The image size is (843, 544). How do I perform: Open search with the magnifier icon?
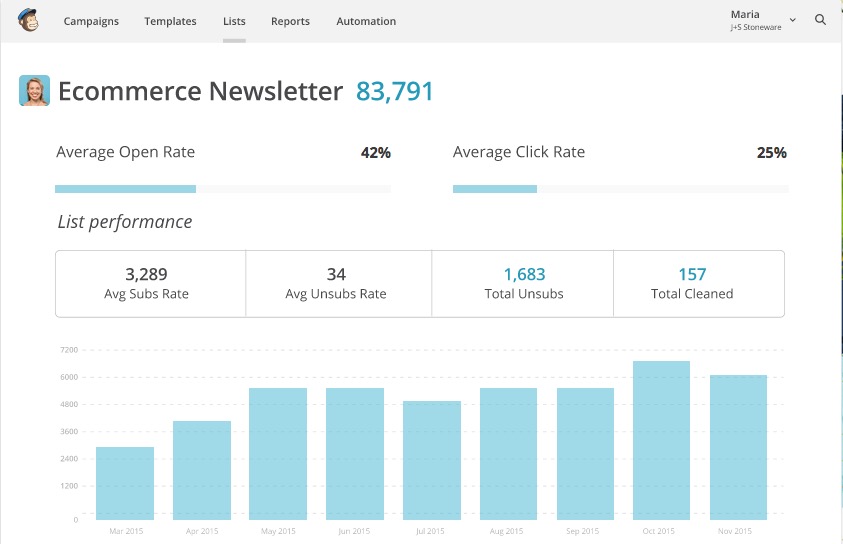[x=820, y=20]
